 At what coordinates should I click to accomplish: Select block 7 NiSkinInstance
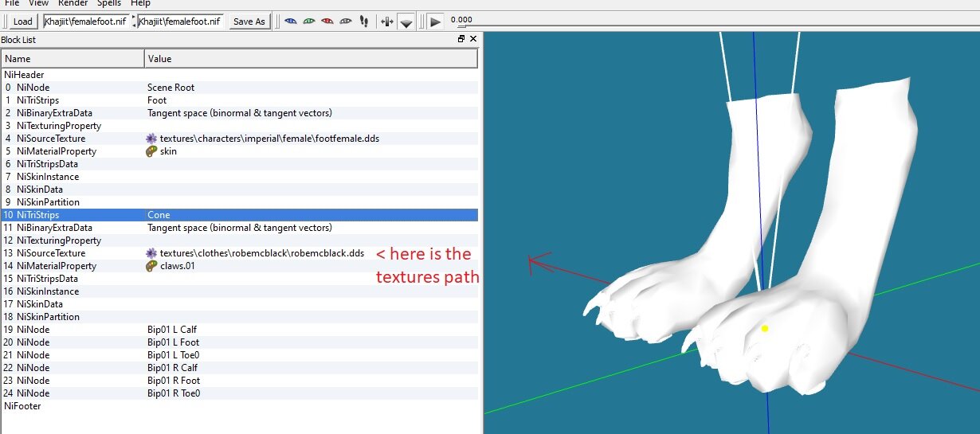239,177
